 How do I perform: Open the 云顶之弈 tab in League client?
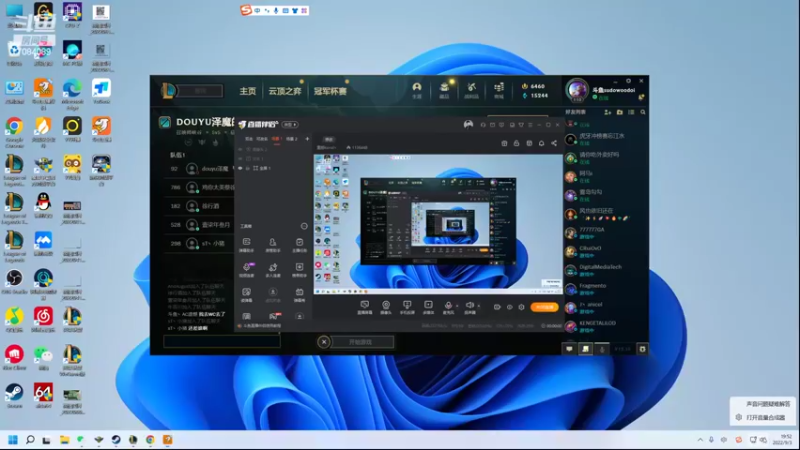coord(285,91)
